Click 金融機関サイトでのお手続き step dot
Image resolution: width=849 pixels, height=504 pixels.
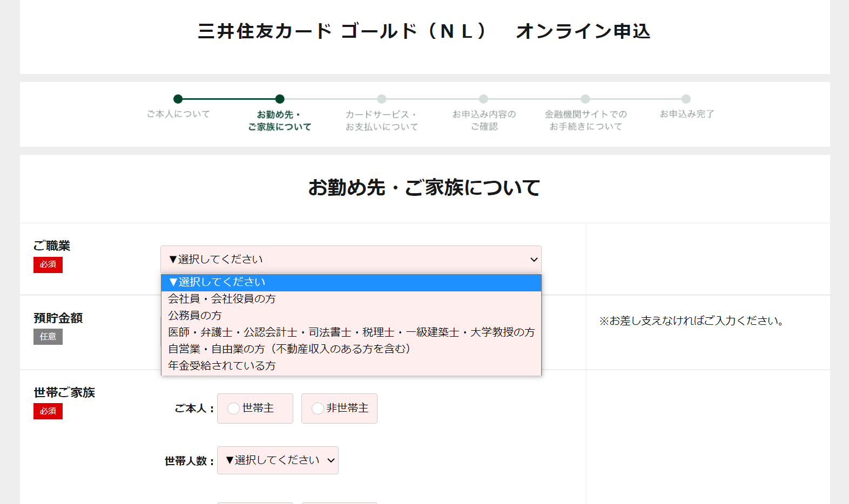[x=585, y=99]
